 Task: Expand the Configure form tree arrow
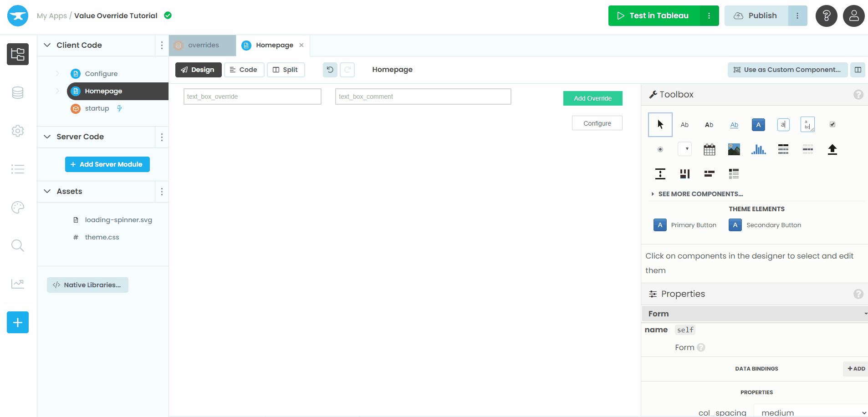pos(57,73)
